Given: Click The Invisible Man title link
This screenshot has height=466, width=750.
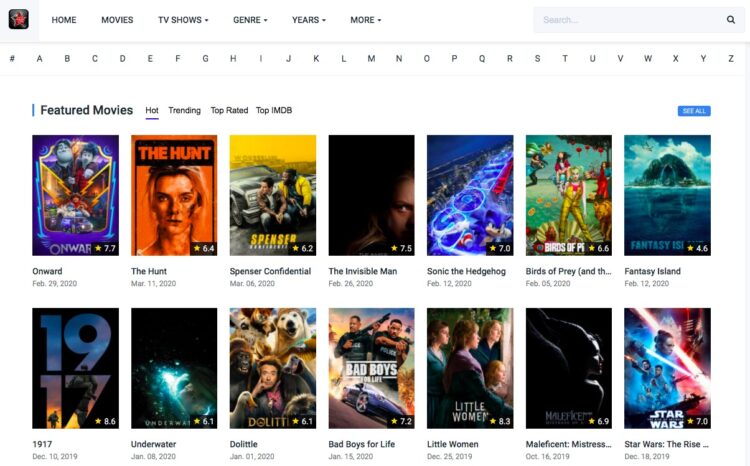Looking at the screenshot, I should click(363, 271).
